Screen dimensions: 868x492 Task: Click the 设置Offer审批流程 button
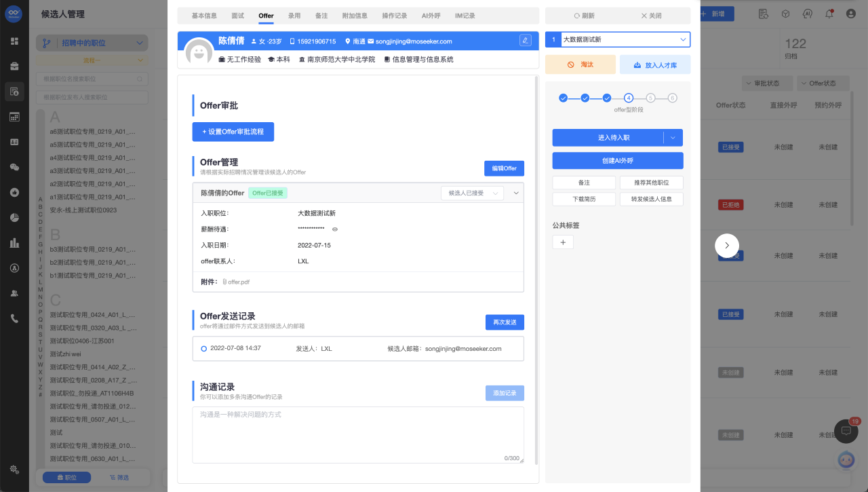click(x=233, y=132)
